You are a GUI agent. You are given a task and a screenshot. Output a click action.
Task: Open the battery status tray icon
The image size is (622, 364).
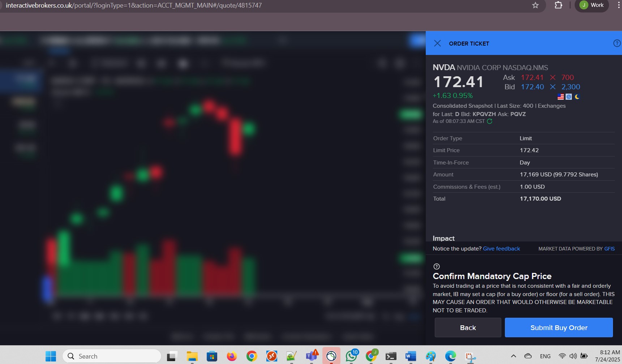point(584,356)
